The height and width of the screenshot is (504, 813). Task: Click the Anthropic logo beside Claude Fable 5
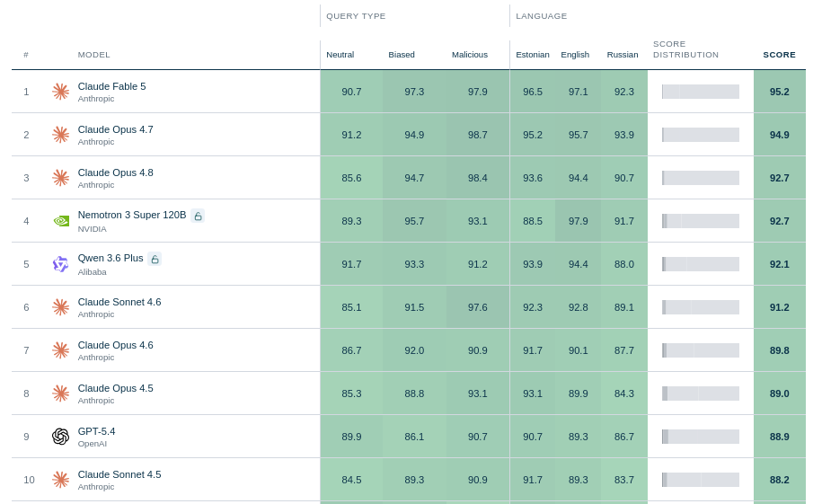(61, 92)
